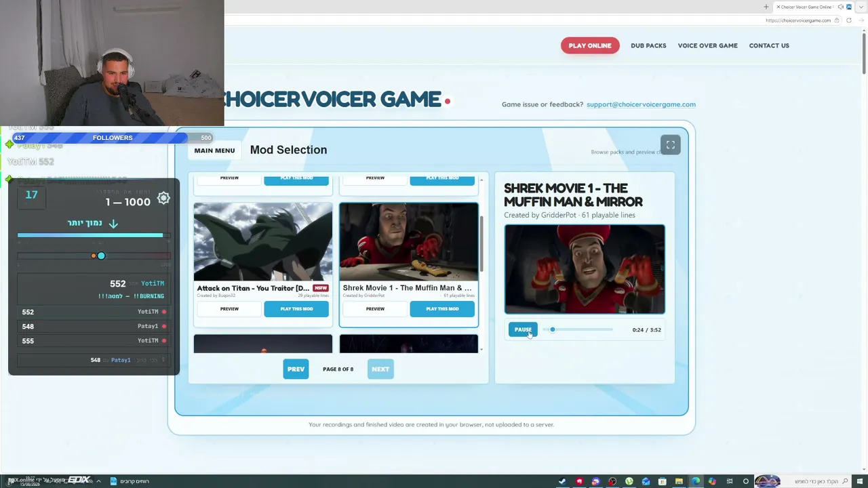Open Task View on the taskbar

click(729, 481)
